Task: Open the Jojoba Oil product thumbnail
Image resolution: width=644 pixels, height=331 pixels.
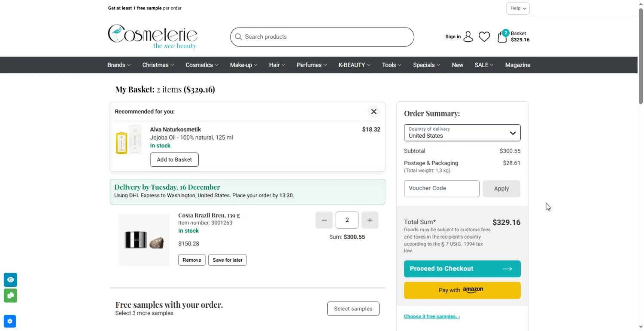Action: 128,140
